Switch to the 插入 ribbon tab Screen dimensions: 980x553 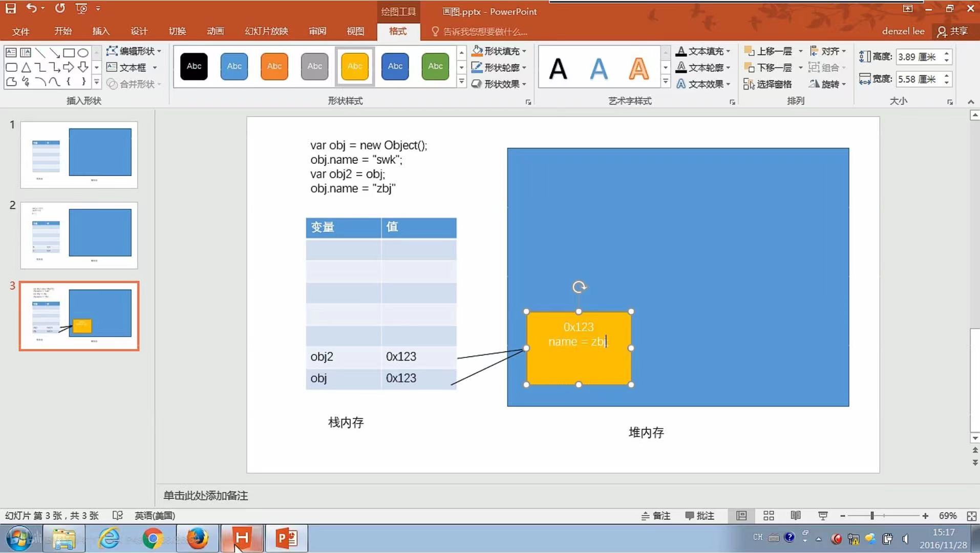(100, 31)
